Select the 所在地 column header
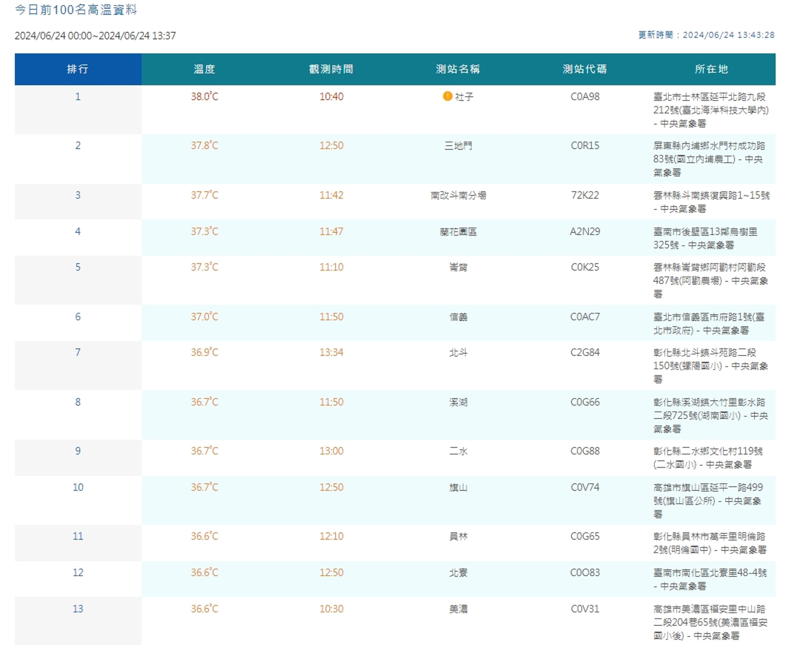This screenshot has width=812, height=645. pos(712,69)
